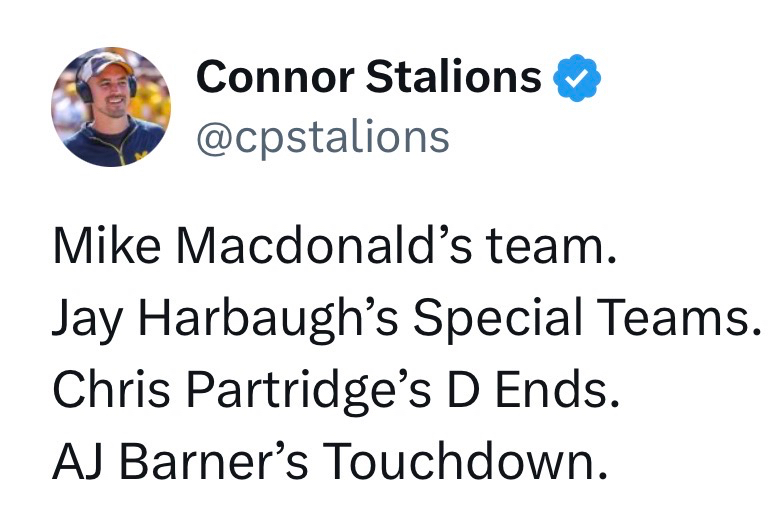
Task: Click the verified blue checkmark badge
Action: click(x=577, y=78)
